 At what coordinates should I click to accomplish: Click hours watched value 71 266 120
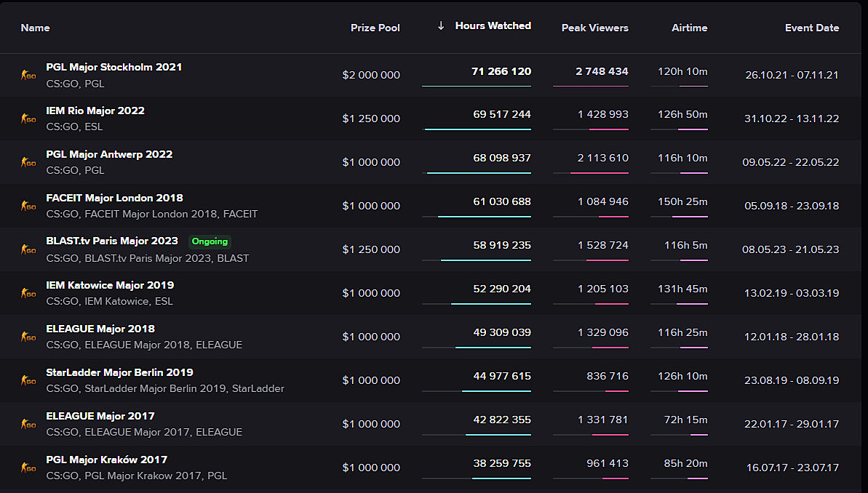click(x=501, y=71)
